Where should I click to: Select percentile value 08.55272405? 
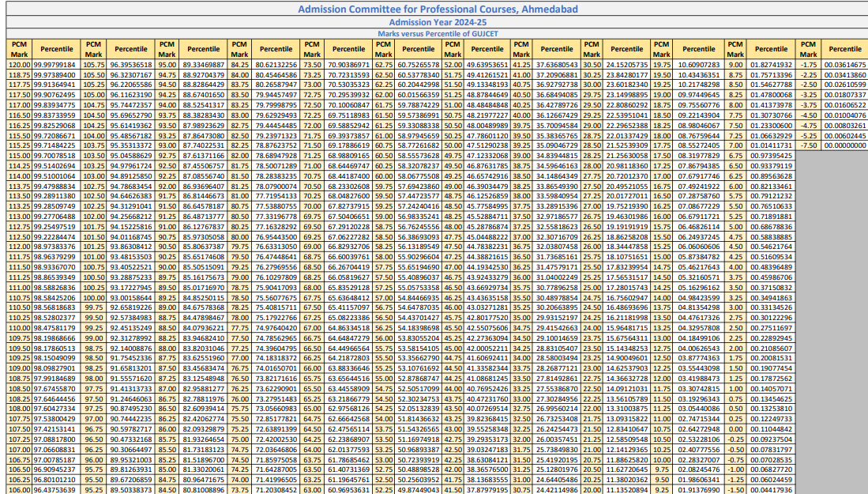tap(699, 145)
